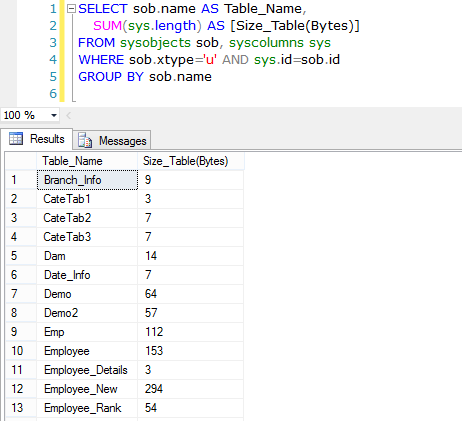This screenshot has height=421, width=462.
Task: Click the SUM function in line 2
Action: point(107,26)
